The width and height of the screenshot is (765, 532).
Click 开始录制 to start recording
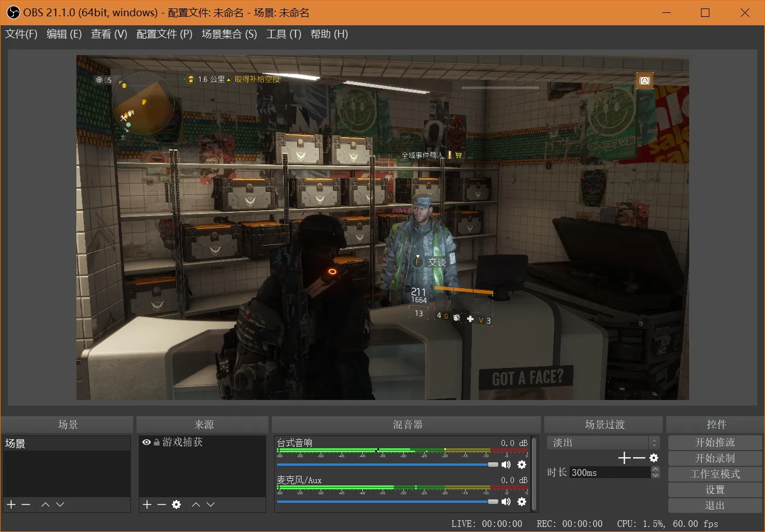[715, 458]
